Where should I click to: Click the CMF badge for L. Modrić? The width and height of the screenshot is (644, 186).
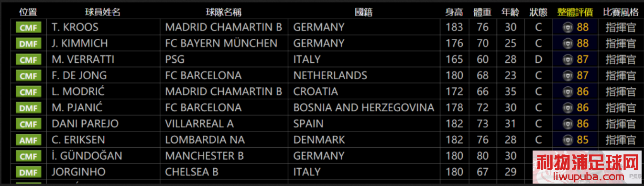[x=29, y=92]
